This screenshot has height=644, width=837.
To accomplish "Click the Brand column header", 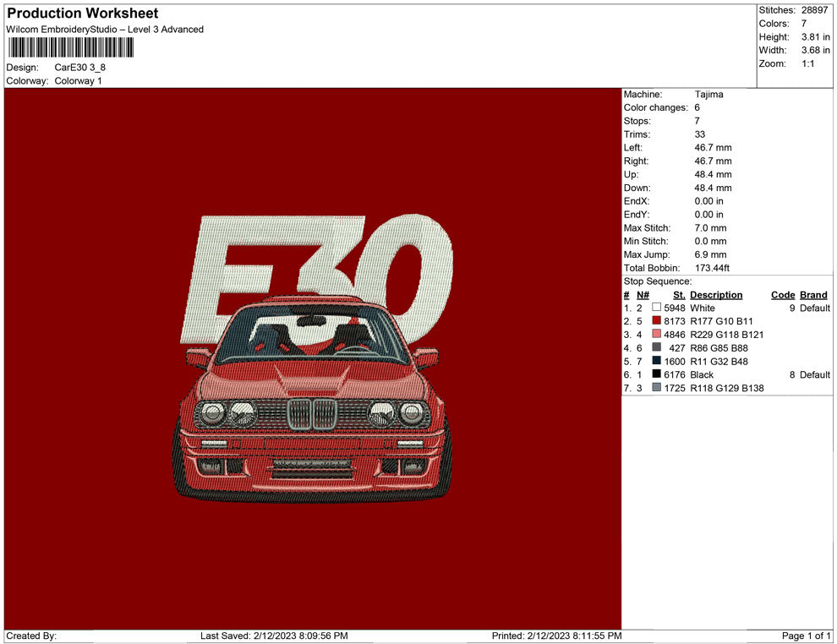I will 814,295.
